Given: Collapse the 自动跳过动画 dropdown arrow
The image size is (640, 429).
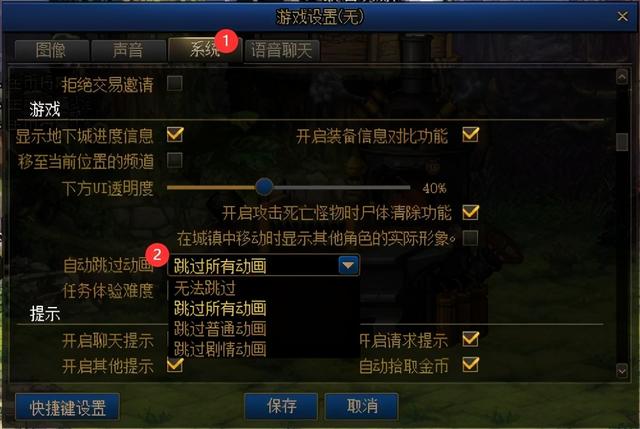Looking at the screenshot, I should click(348, 265).
